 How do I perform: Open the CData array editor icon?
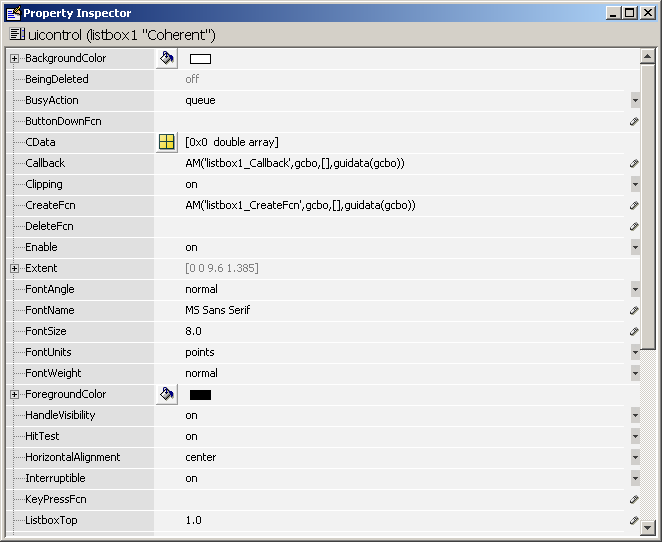coord(167,142)
